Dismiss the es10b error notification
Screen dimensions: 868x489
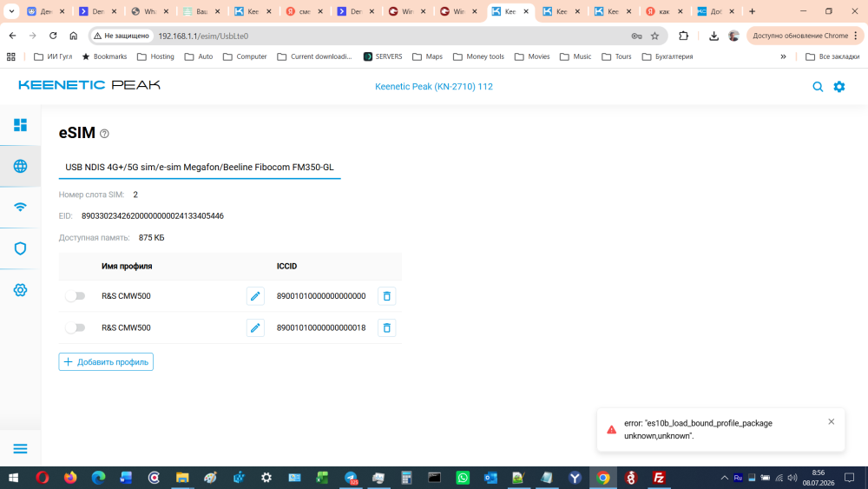pos(831,421)
